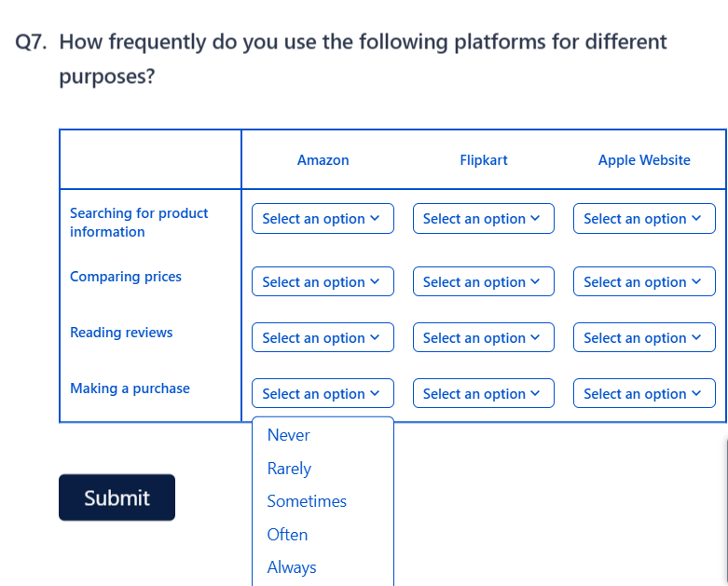Expand Amazon dropdown in Comparing prices row
728x586 pixels.
(x=323, y=282)
